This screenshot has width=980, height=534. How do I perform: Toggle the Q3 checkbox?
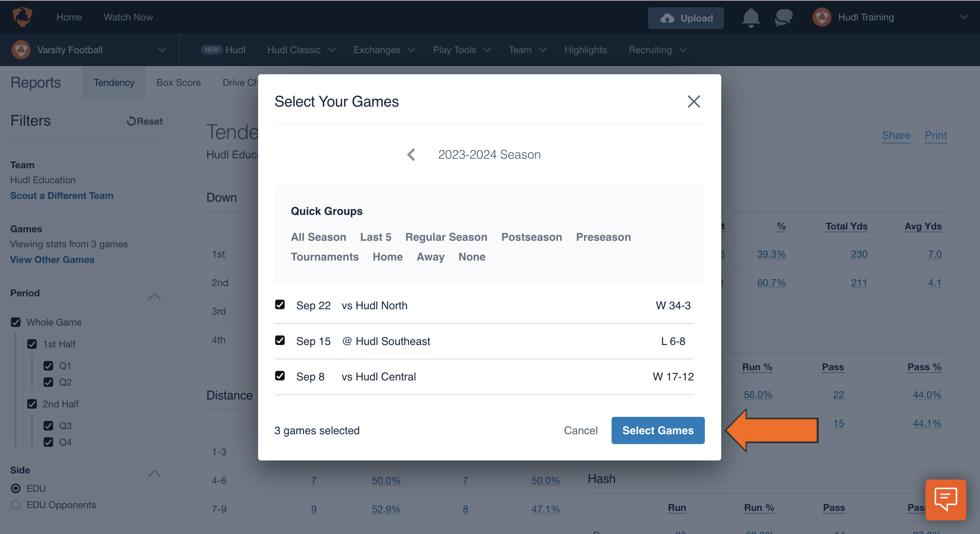pyautogui.click(x=48, y=425)
